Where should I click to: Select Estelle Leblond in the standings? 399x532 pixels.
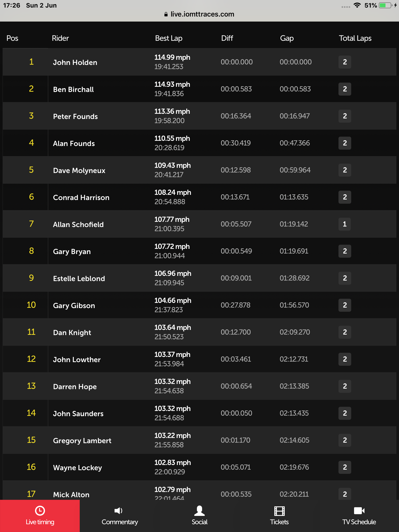tap(79, 278)
